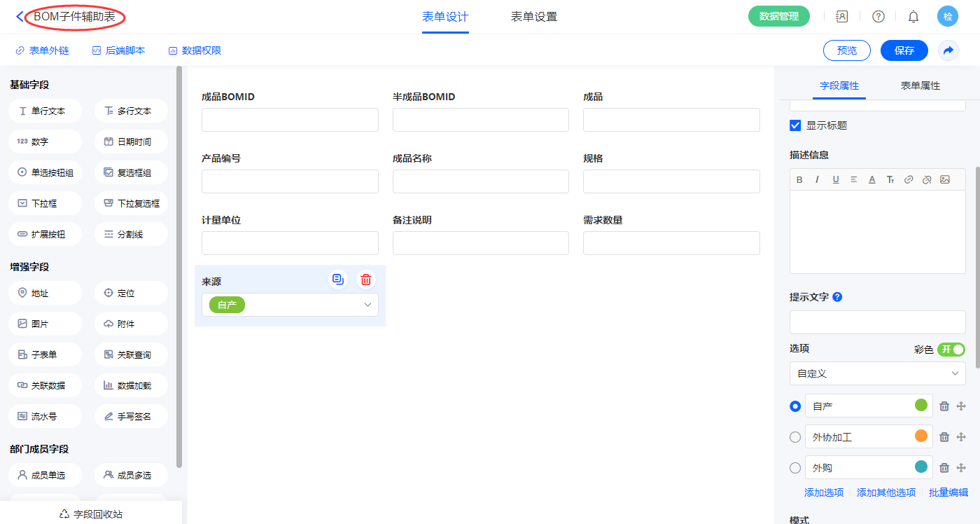This screenshot has width=980, height=524.
Task: Open the 自定义 option type dropdown
Action: 877,373
